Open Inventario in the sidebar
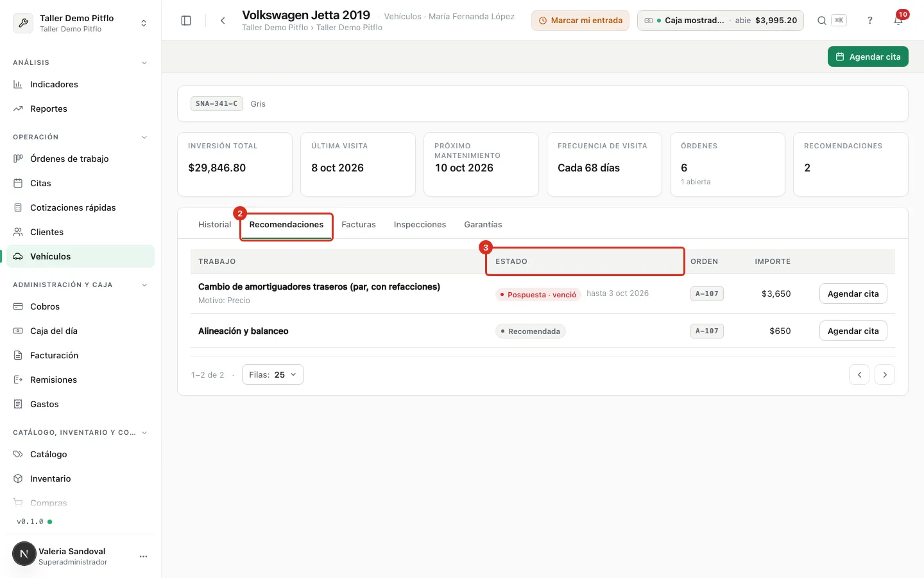Screen dimensions: 924x578 tap(80, 478)
